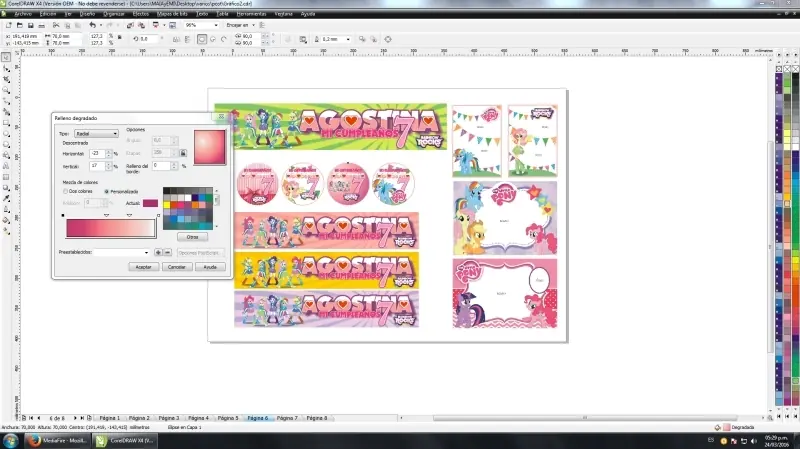Select the Rectangle tool
The height and width of the screenshot is (449, 800).
(6, 123)
